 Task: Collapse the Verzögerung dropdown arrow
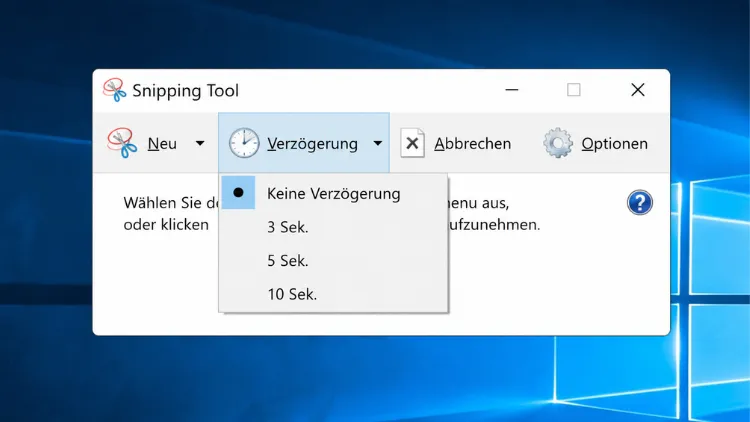pyautogui.click(x=378, y=143)
